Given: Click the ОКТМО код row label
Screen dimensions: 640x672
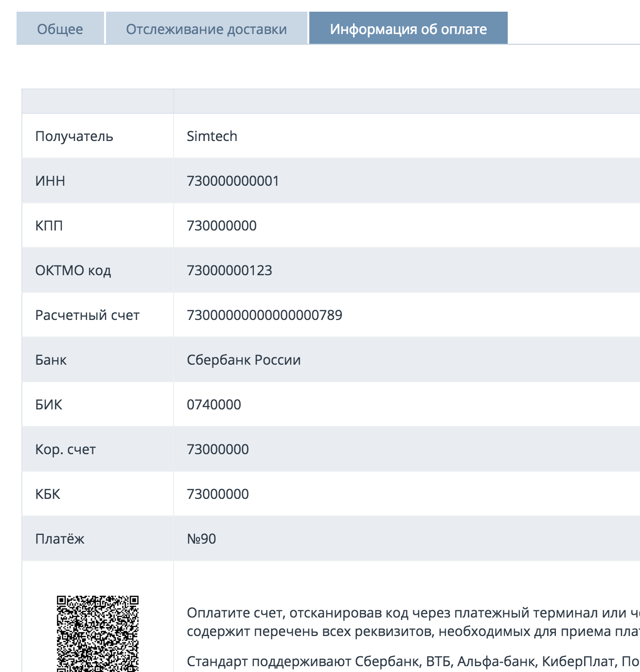Looking at the screenshot, I should tap(73, 270).
